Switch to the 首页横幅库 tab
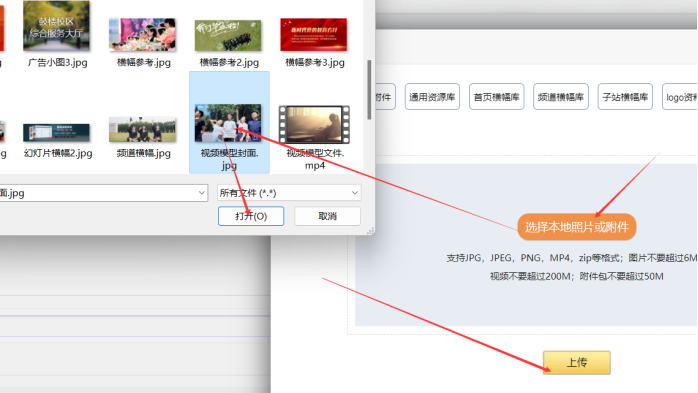The height and width of the screenshot is (393, 698). click(496, 97)
